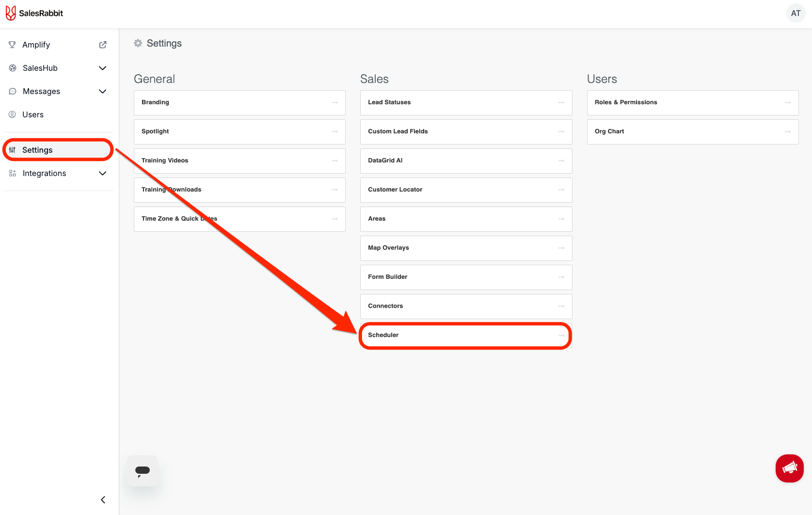Open Training Downloads settings

tap(239, 190)
